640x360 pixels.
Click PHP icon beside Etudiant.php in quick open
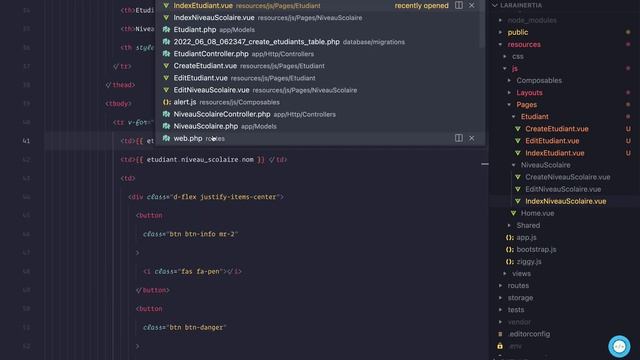tap(166, 29)
